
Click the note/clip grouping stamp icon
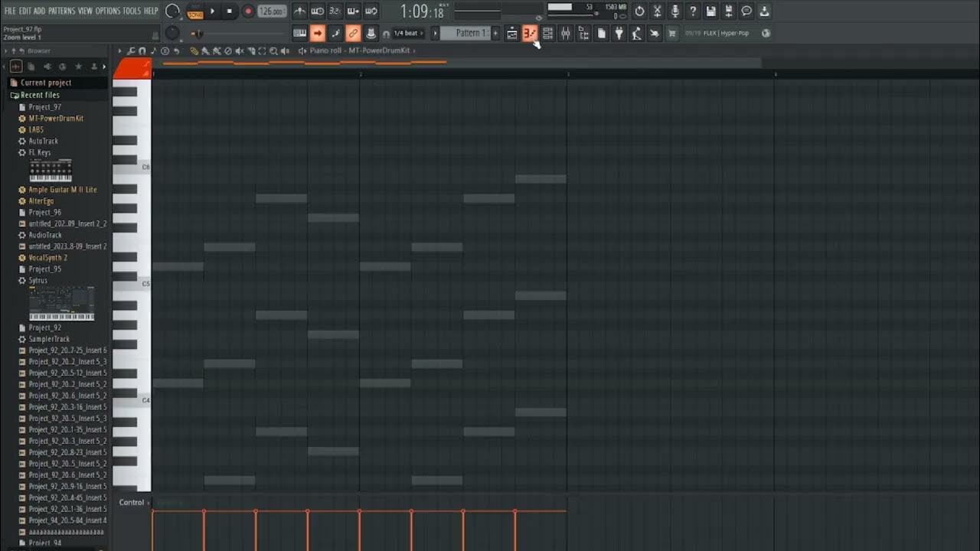(x=371, y=33)
